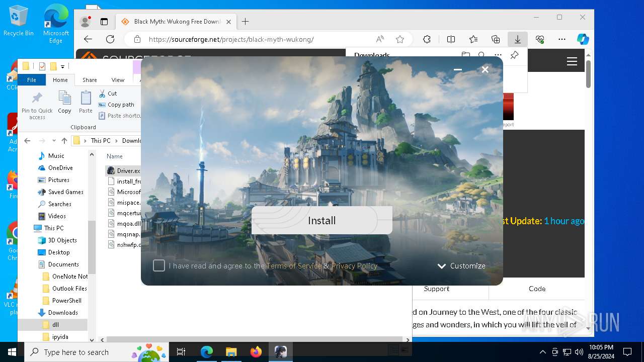Viewport: 644px width, 362px height.
Task: Open Edge Settings and more menu
Action: click(x=562, y=39)
